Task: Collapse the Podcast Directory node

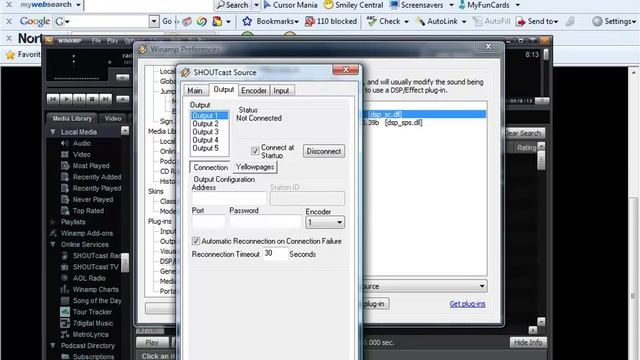Action: (53, 345)
